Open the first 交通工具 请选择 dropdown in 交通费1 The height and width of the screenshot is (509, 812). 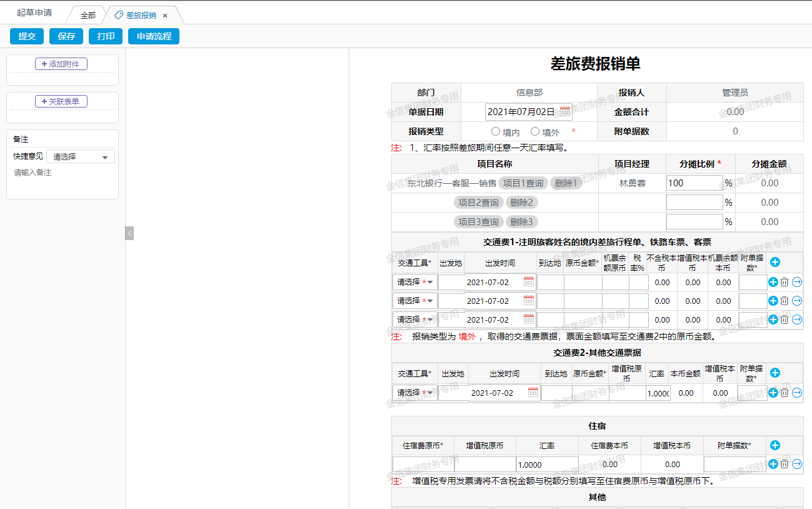414,282
